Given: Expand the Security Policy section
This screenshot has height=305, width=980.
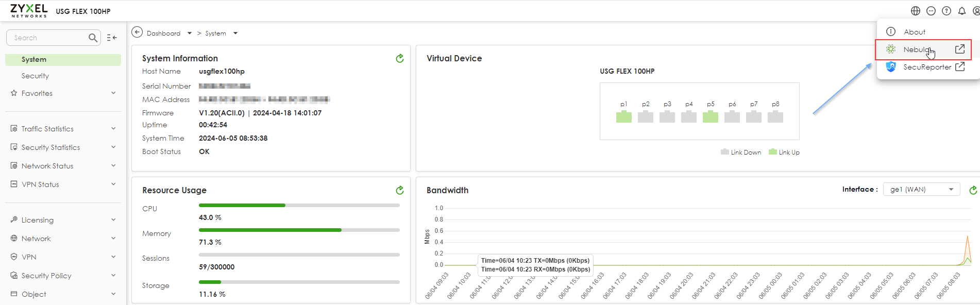Looking at the screenshot, I should point(63,276).
